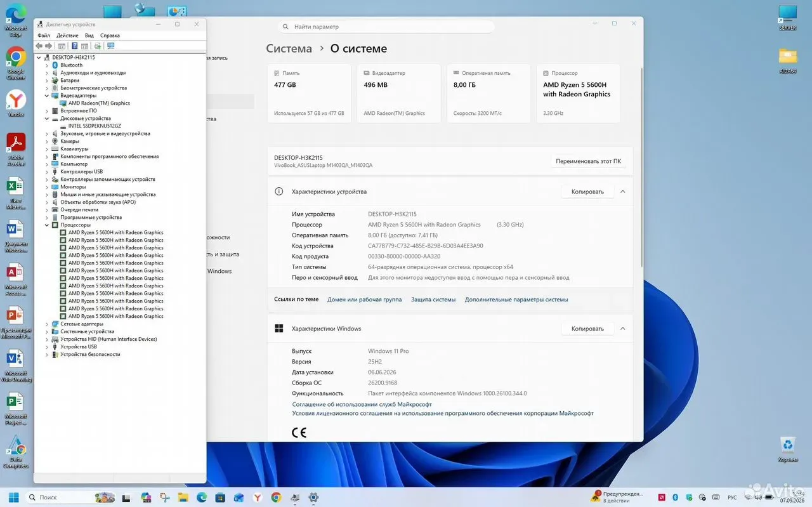Click the Найти параметр search field
812x507 pixels.
[386, 27]
